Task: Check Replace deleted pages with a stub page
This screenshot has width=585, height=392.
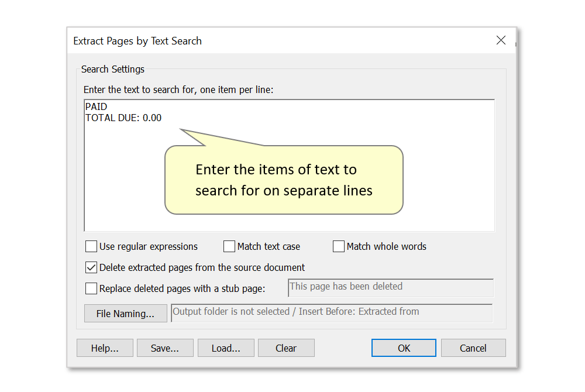Action: click(x=91, y=288)
